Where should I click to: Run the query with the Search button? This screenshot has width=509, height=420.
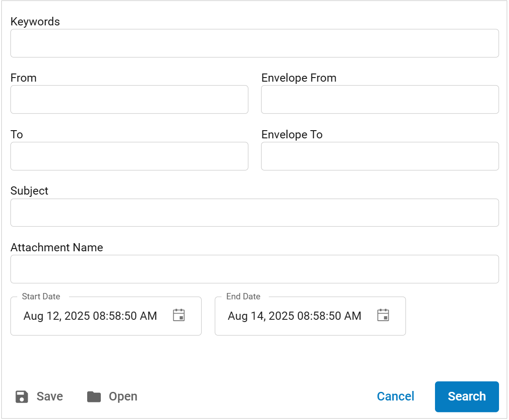pos(467,397)
